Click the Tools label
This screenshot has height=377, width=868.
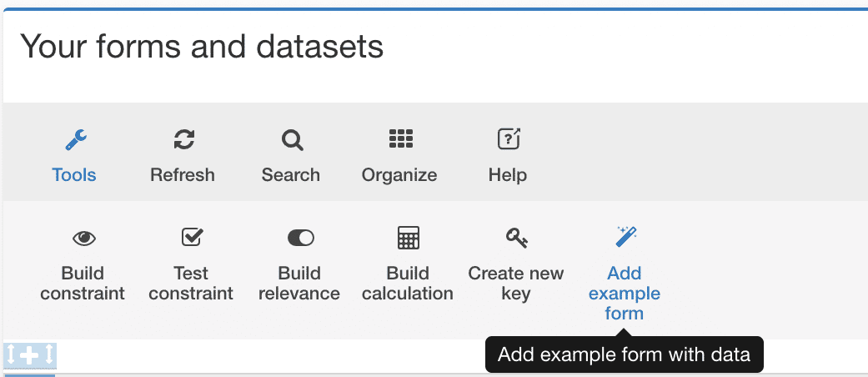click(x=74, y=175)
